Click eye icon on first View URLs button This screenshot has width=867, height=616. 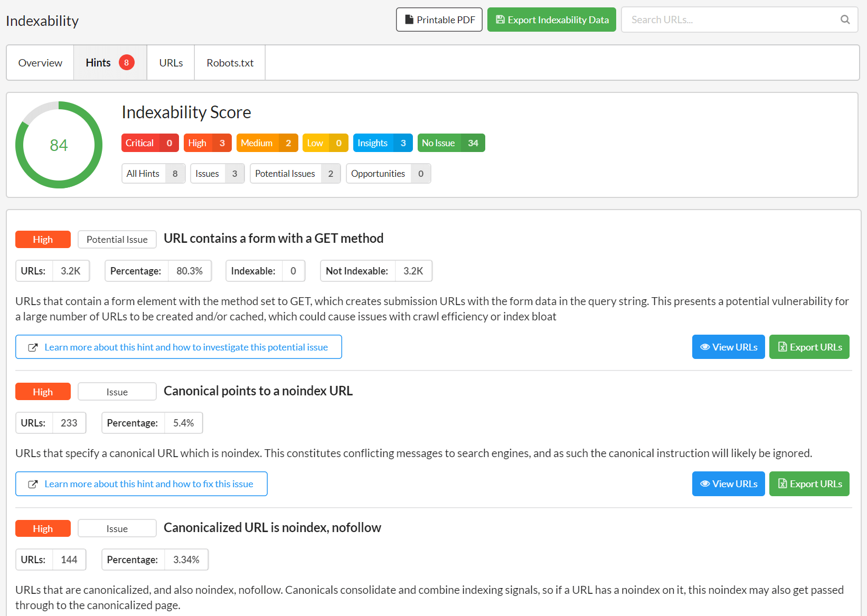(x=705, y=347)
